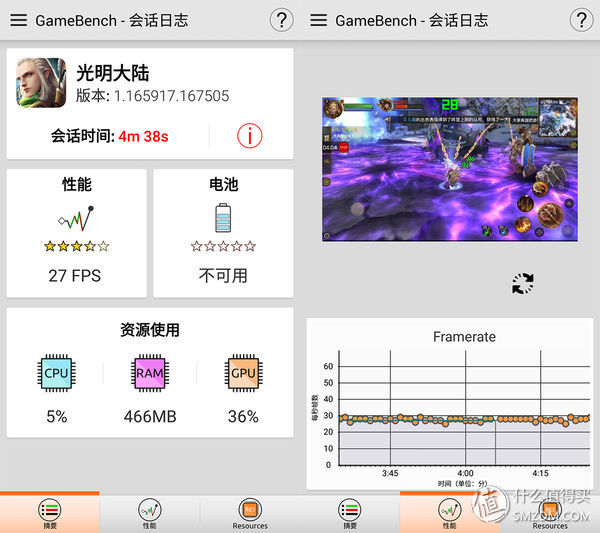The height and width of the screenshot is (533, 600).
Task: Tap the Framerate chart title
Action: pos(464,337)
